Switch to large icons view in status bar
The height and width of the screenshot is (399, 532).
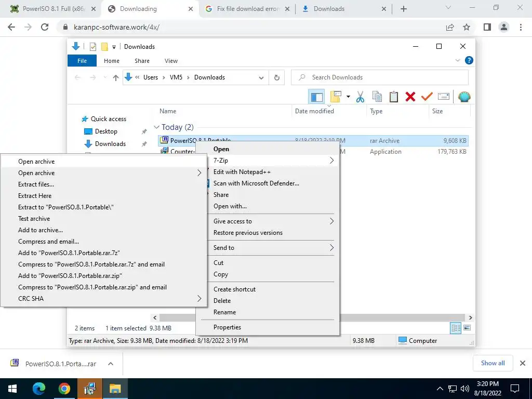point(467,328)
